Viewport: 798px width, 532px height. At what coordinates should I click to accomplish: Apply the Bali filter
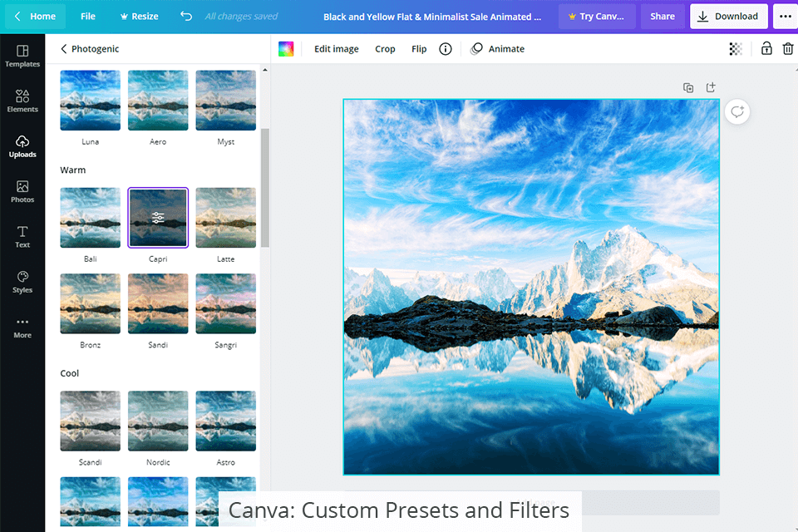(x=90, y=218)
